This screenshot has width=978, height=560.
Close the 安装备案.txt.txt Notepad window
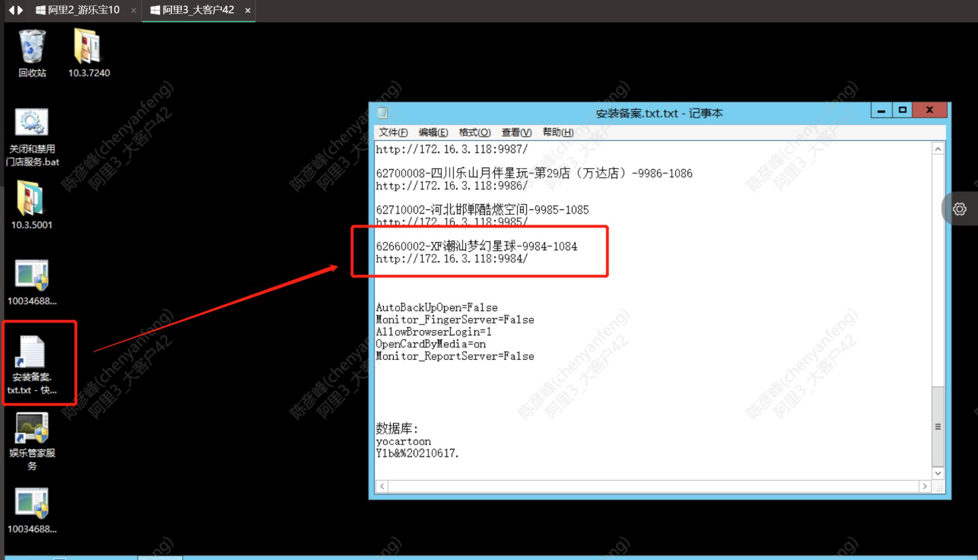(x=929, y=110)
